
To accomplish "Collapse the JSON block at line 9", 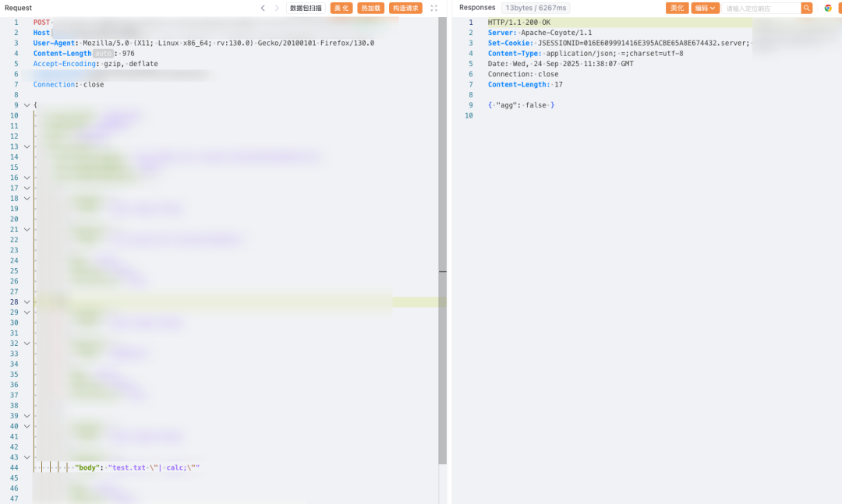I will 27,105.
